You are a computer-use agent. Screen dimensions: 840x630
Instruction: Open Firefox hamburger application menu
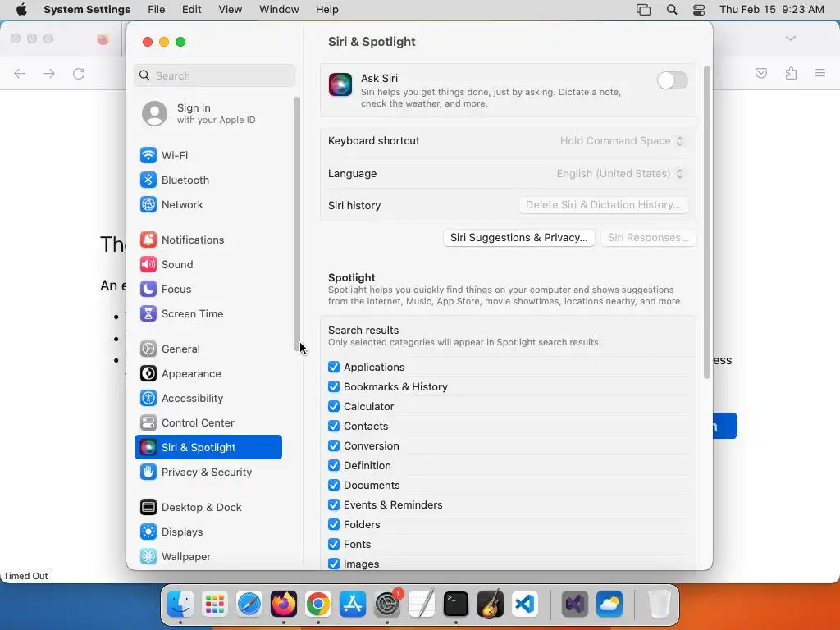point(820,73)
